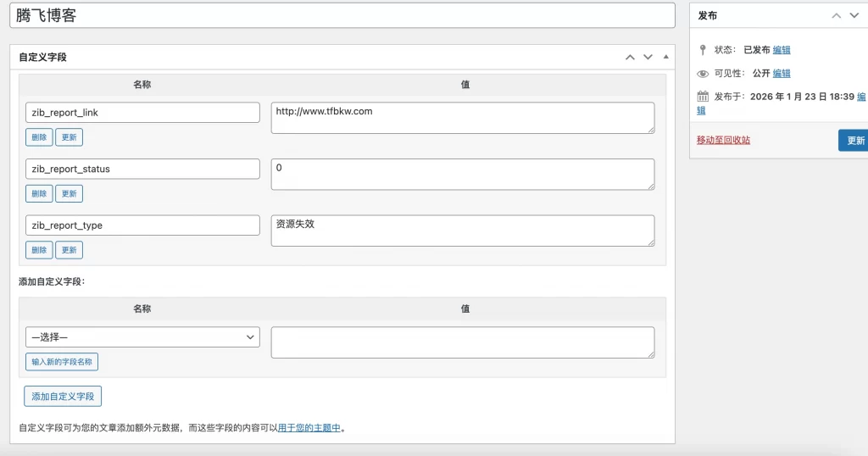Screen dimensions: 868x456
Task: Move the 自定义字段 panel up
Action: click(630, 58)
